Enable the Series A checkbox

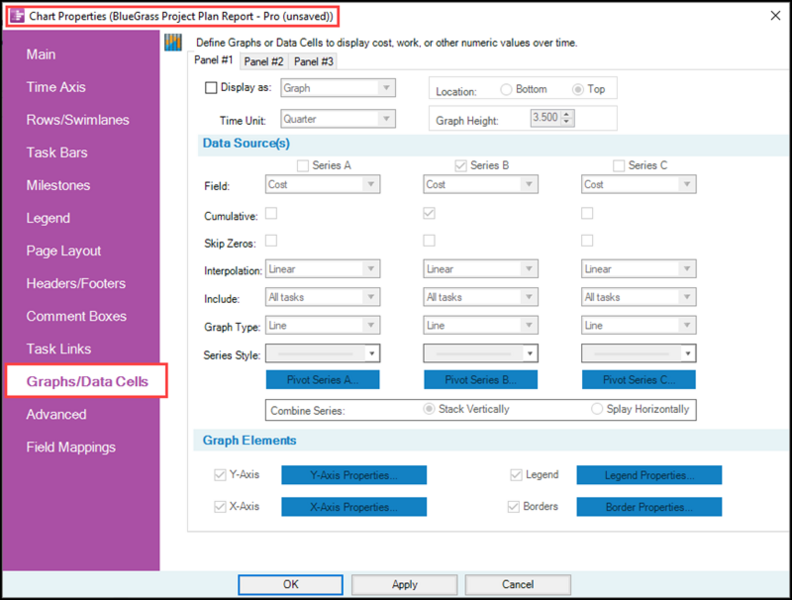303,166
